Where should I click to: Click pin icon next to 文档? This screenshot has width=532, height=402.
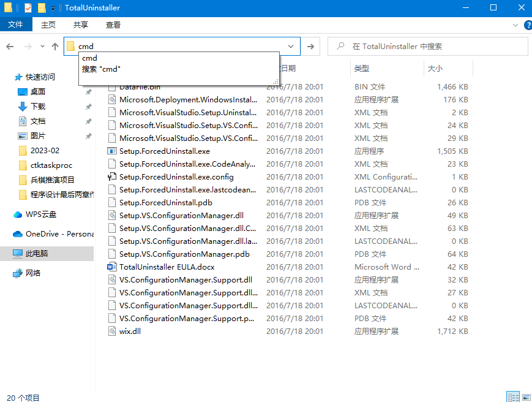coord(89,121)
